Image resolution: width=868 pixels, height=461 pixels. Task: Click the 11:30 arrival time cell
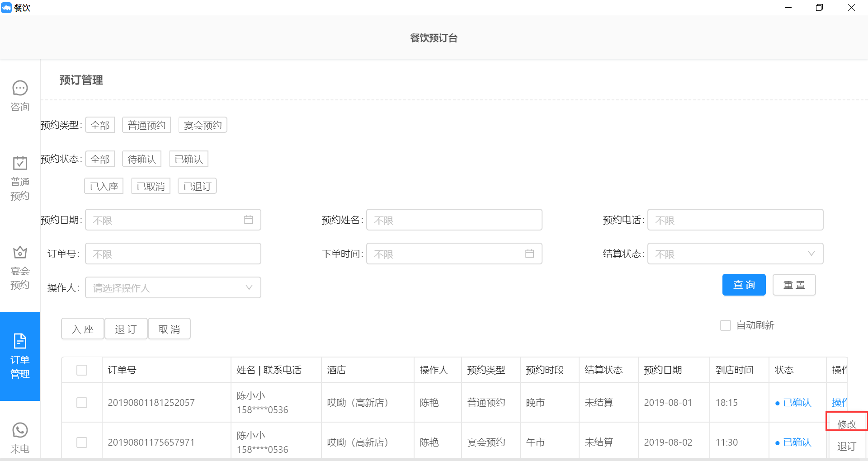[726, 442]
